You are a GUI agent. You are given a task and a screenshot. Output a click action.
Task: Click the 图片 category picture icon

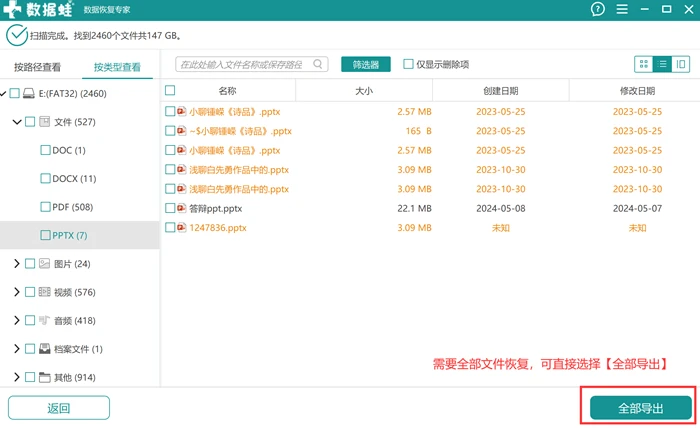coord(44,264)
